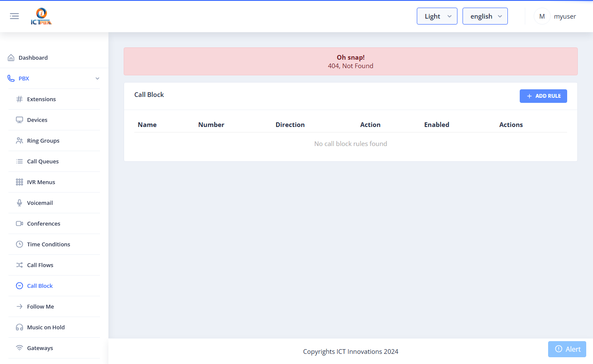This screenshot has height=364, width=593.
Task: Click the Actions column header
Action: [511, 125]
